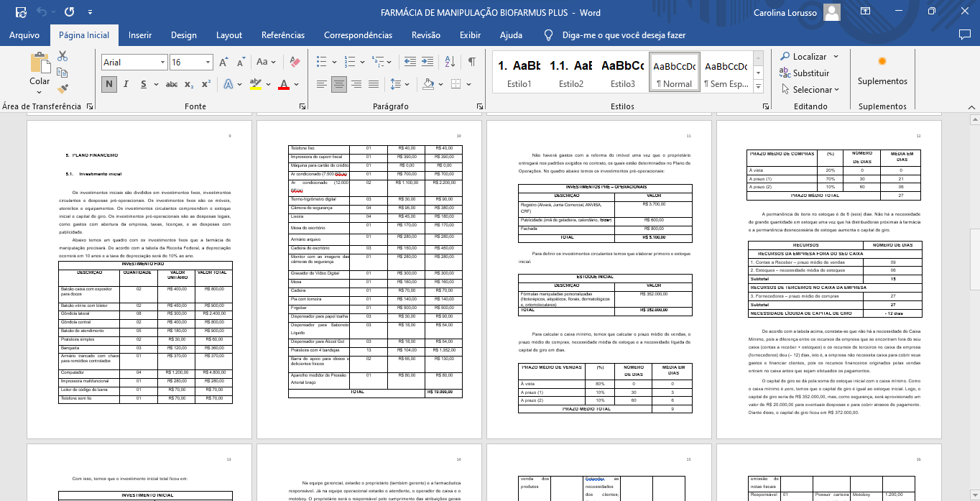Open the Localizar dropdown arrow
The image size is (980, 501).
coord(836,56)
